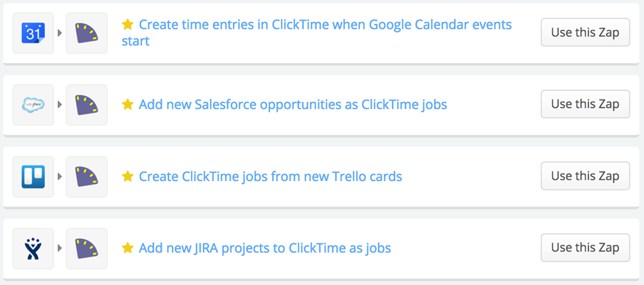Viewport: 644px width, 285px height.
Task: Open 'Add new Salesforce opportunities' link
Action: coord(293,105)
